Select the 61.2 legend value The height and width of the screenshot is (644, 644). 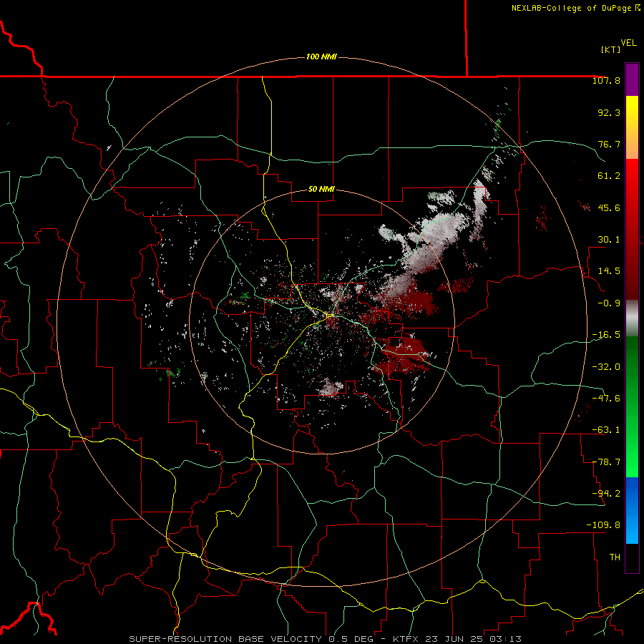point(609,176)
